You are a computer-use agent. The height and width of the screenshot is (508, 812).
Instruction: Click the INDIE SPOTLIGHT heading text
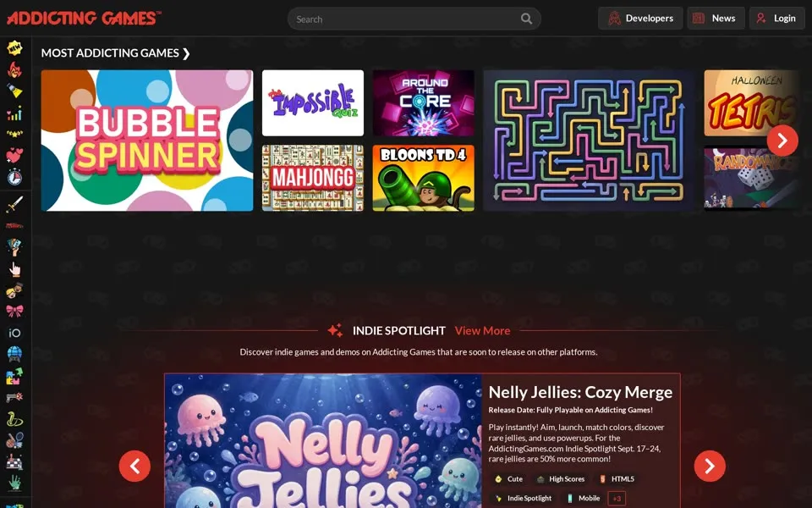click(x=398, y=330)
